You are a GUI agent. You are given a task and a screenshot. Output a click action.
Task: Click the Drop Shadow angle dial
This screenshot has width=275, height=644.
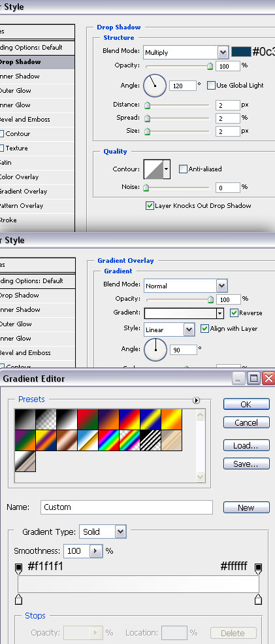pos(155,86)
